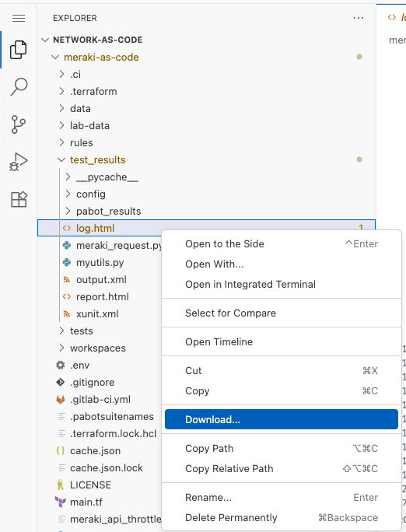
Task: Open the hamburger application menu icon
Action: click(19, 18)
